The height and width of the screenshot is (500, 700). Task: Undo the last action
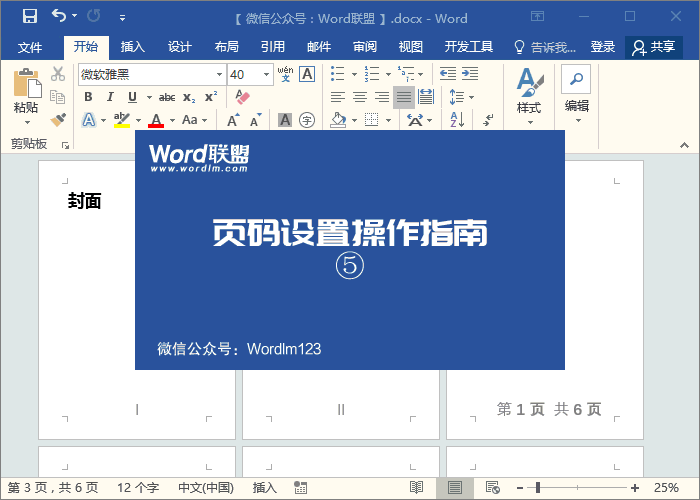[x=58, y=16]
